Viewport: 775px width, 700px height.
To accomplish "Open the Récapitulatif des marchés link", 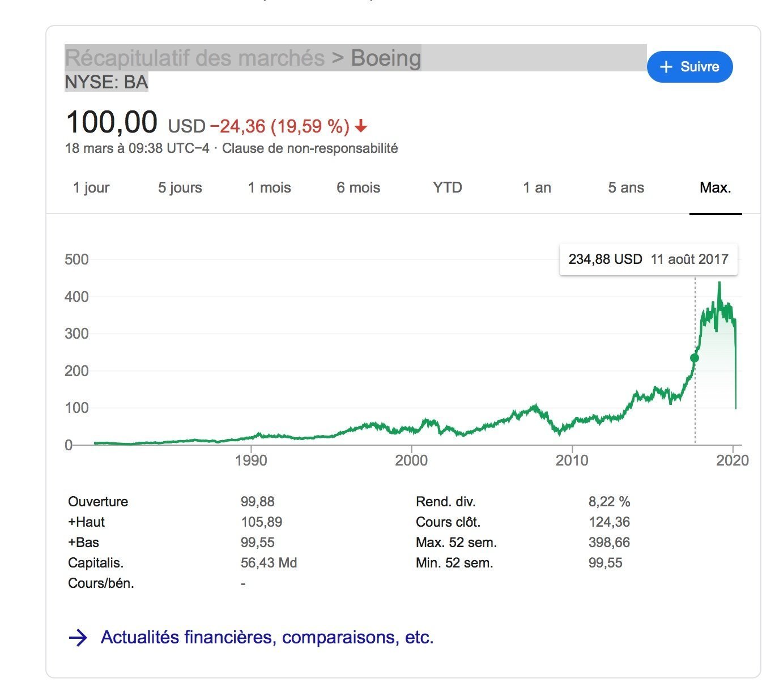I will 195,58.
